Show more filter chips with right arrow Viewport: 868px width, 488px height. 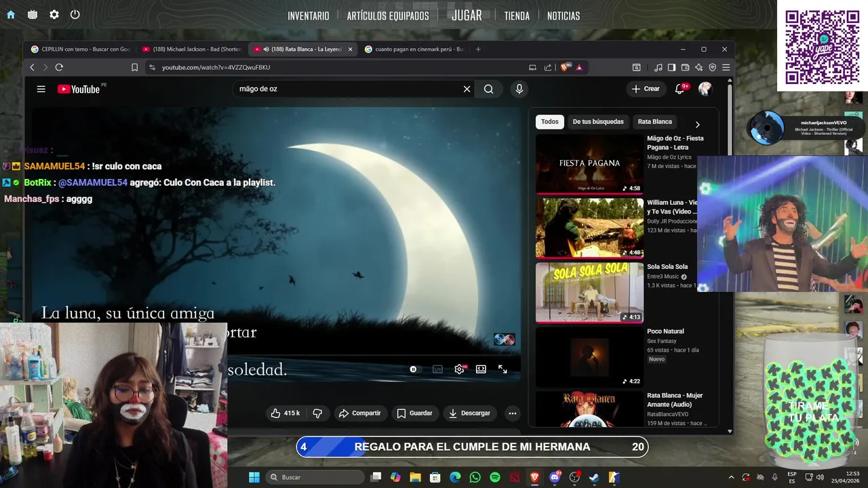(697, 124)
